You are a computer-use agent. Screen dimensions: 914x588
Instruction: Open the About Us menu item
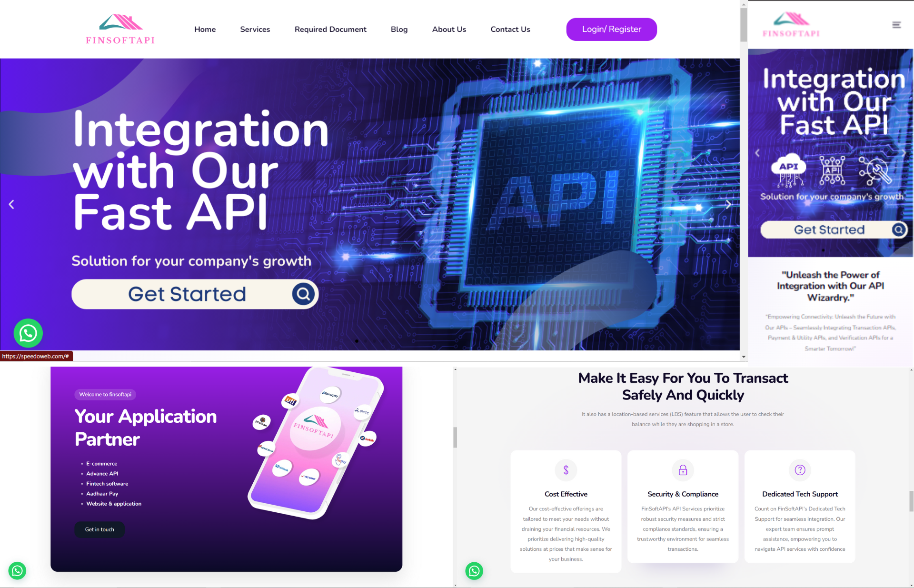[449, 30]
